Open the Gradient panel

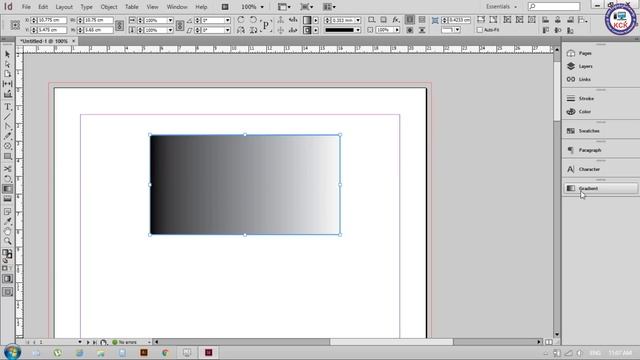600,188
